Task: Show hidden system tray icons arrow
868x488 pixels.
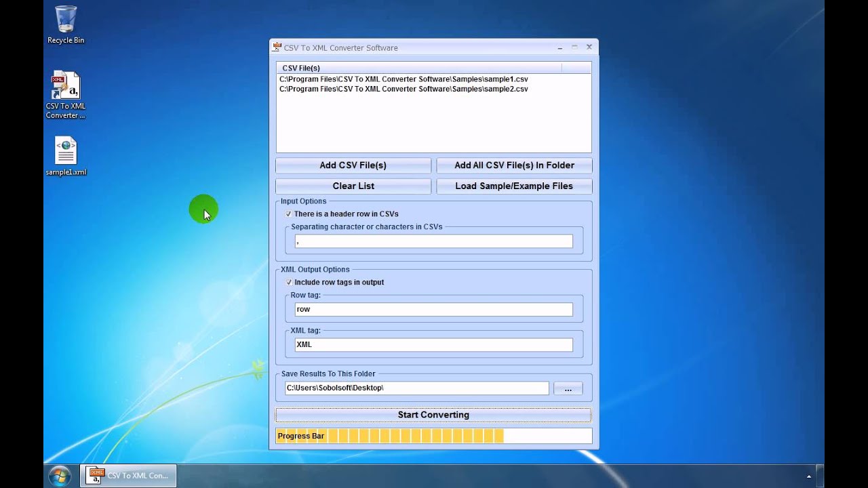Action: pos(808,476)
